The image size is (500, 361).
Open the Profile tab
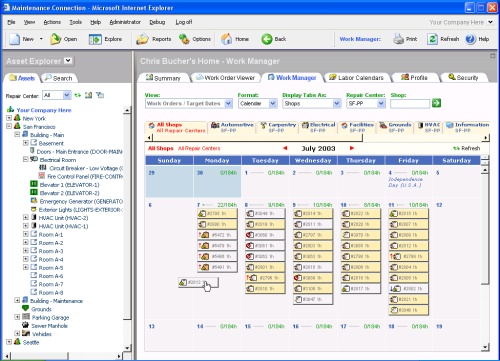(414, 78)
